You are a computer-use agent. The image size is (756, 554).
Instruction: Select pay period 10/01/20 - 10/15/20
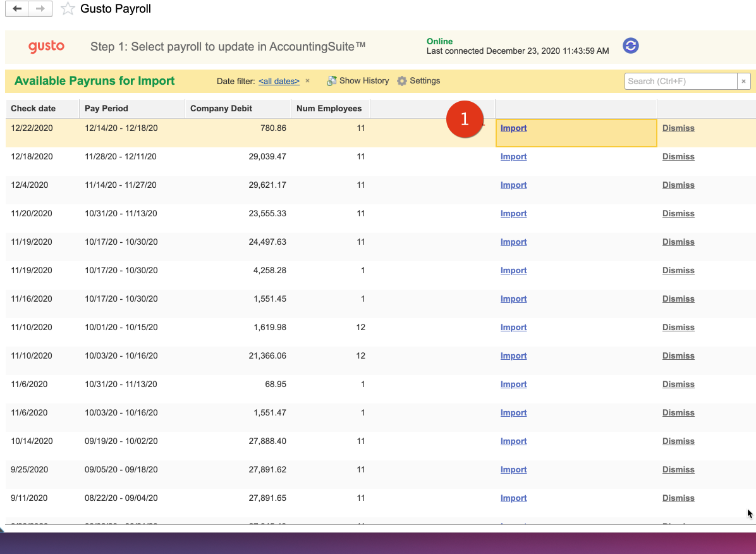(x=132, y=332)
